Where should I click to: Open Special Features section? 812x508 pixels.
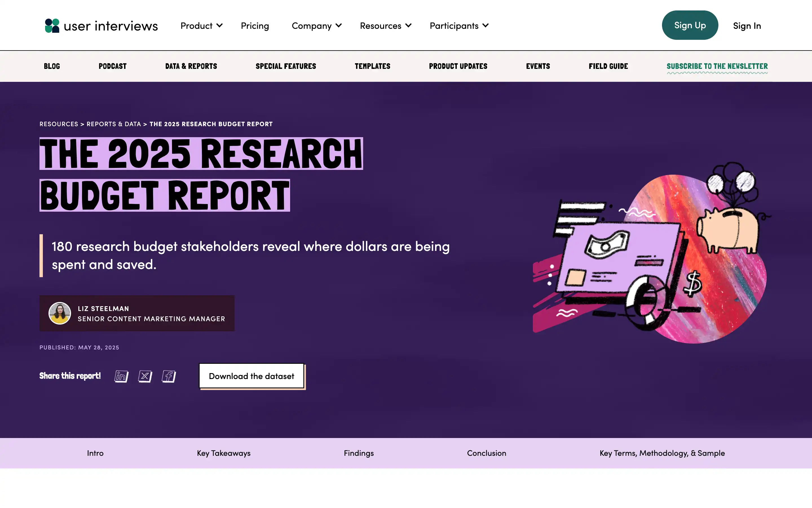(286, 66)
